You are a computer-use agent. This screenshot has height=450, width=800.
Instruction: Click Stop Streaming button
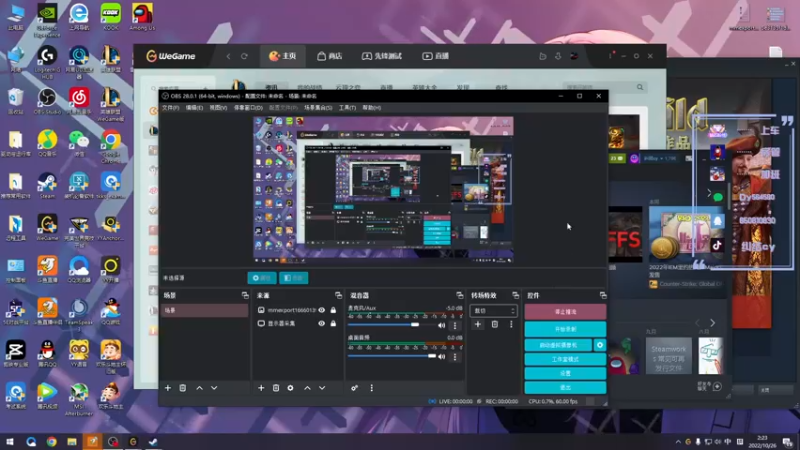click(x=565, y=312)
